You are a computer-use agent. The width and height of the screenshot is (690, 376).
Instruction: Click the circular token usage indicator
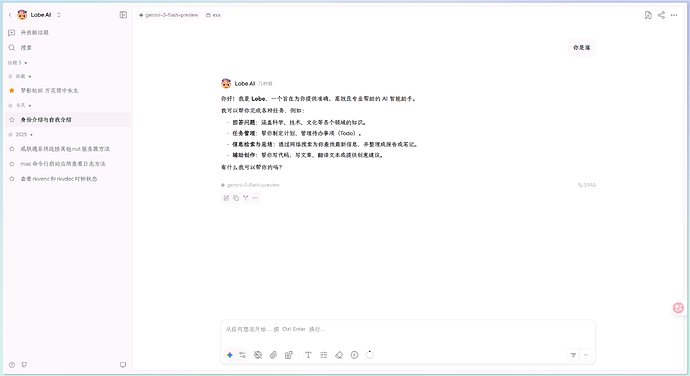point(370,355)
